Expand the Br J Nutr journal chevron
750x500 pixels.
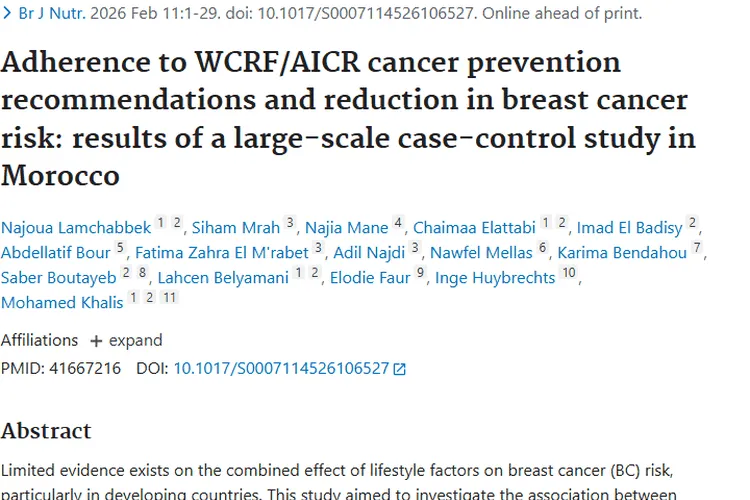tap(7, 14)
